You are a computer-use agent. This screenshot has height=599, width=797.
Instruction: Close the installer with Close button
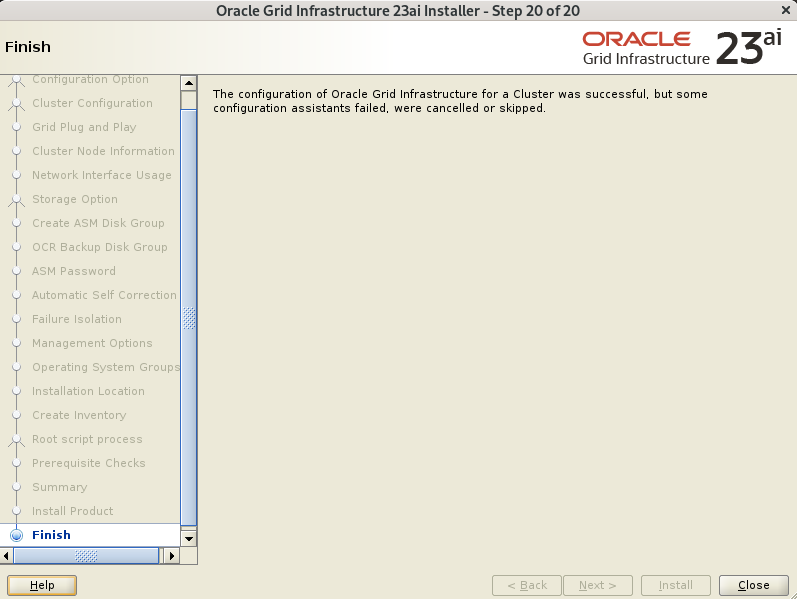click(x=753, y=585)
